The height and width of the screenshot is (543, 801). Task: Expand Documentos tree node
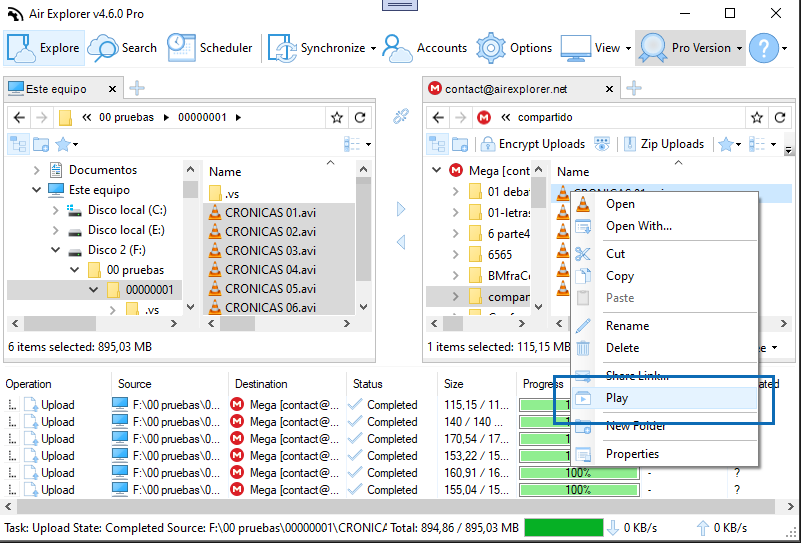click(36, 170)
